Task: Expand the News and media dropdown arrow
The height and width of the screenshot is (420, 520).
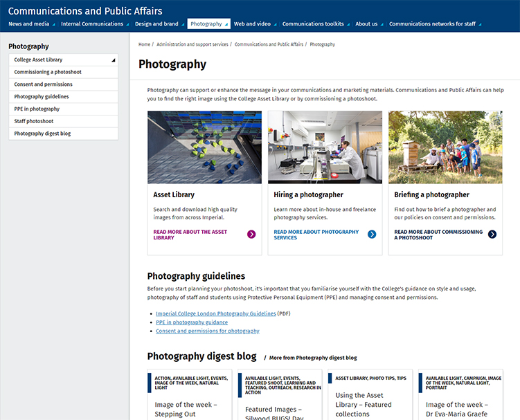Action: coord(54,24)
